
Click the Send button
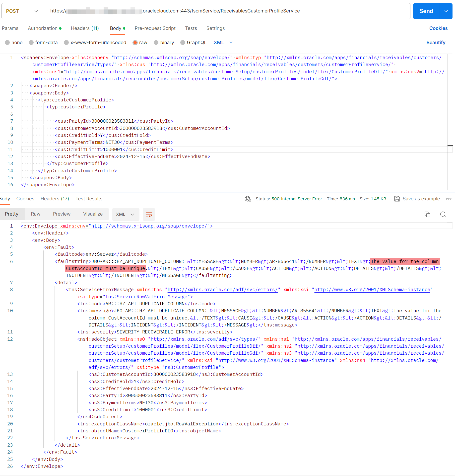tap(426, 11)
